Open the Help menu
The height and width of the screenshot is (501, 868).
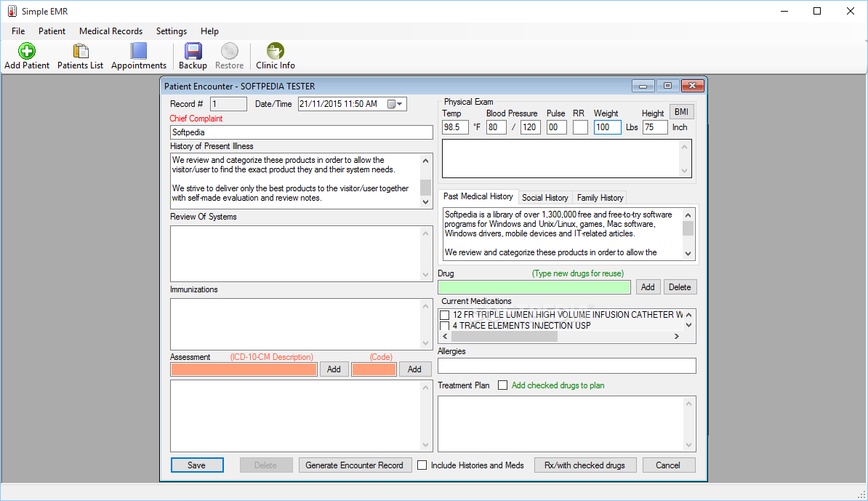209,31
